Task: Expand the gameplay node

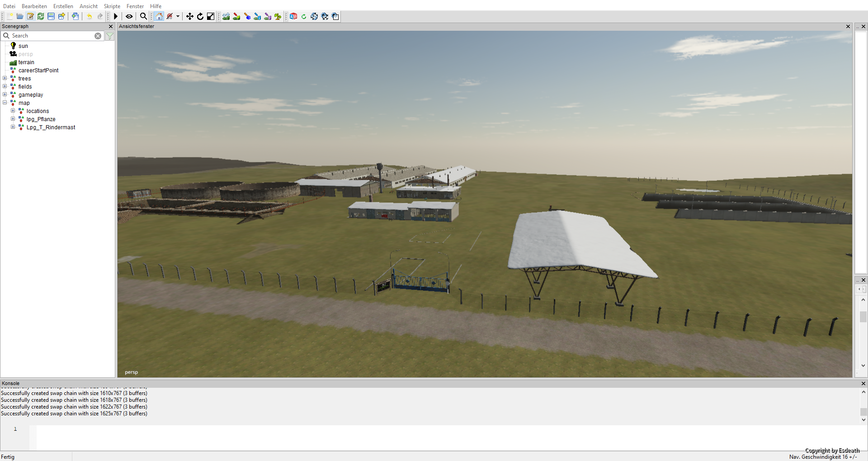Action: click(x=5, y=94)
